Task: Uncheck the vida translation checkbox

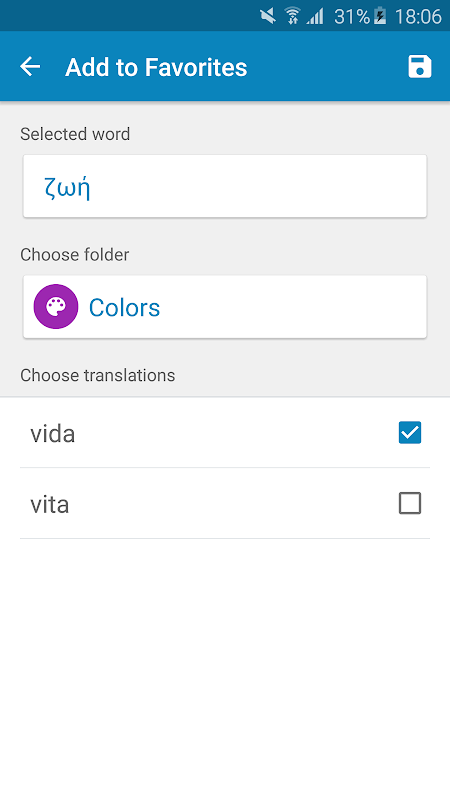Action: [x=410, y=433]
